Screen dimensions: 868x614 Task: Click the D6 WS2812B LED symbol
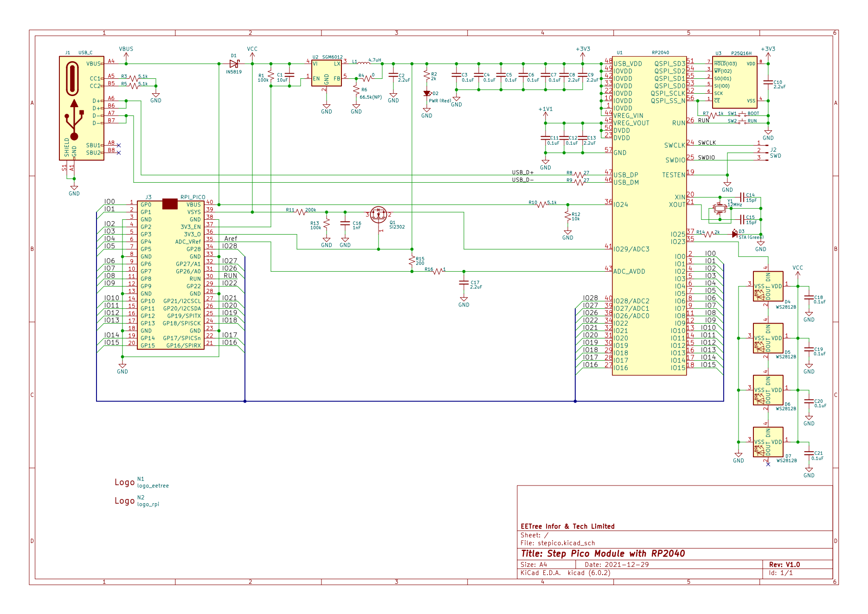click(768, 390)
